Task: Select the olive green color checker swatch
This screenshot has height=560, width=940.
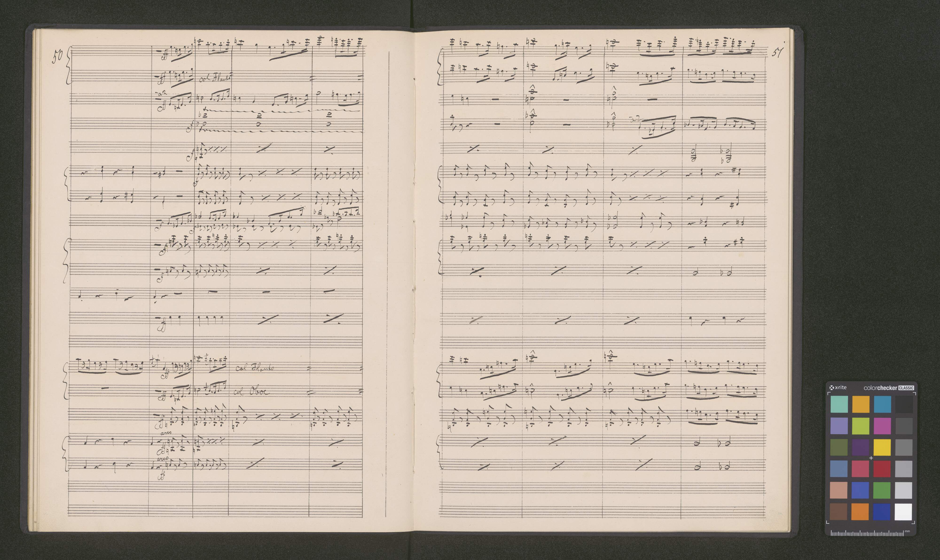Action: 839,447
